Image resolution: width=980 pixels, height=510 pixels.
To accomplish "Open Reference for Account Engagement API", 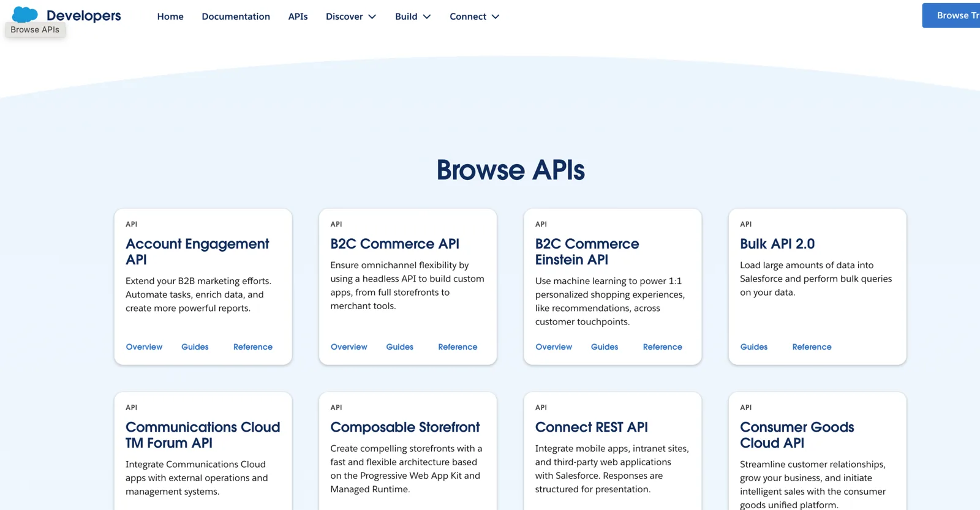I will (253, 347).
